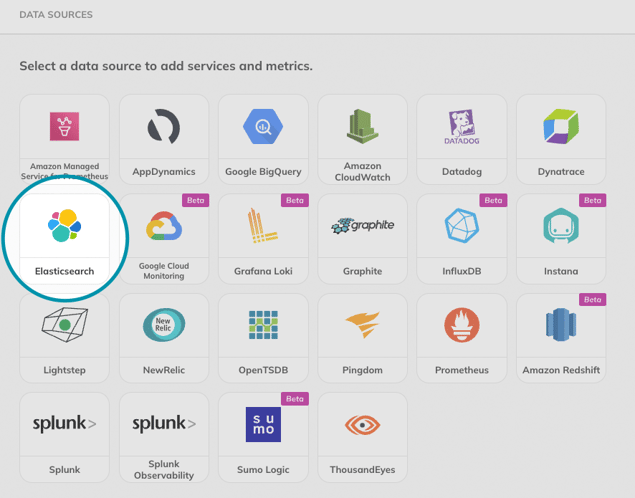The image size is (635, 498).
Task: Click the Beta badge on Sumo Logic
Action: click(x=295, y=399)
